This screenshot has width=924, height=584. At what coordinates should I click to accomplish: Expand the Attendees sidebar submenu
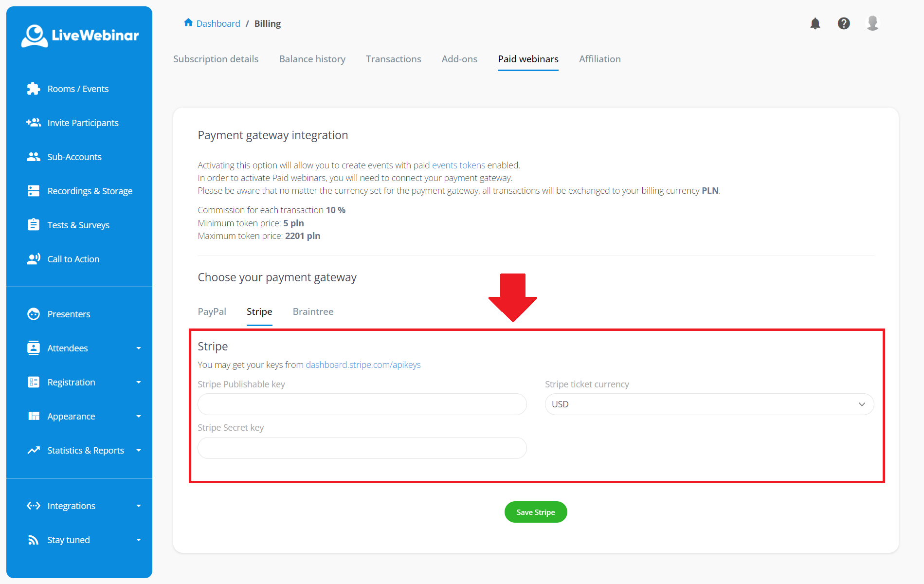point(139,348)
